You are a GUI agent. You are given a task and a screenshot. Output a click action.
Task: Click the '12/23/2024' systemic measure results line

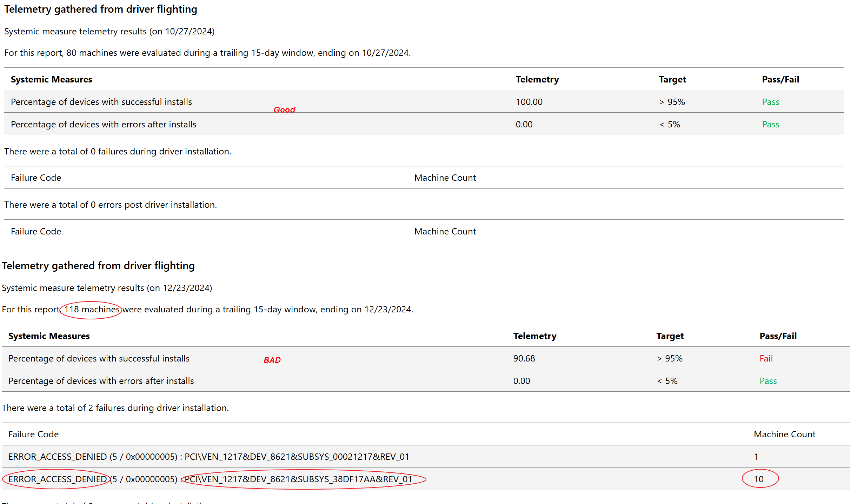107,288
